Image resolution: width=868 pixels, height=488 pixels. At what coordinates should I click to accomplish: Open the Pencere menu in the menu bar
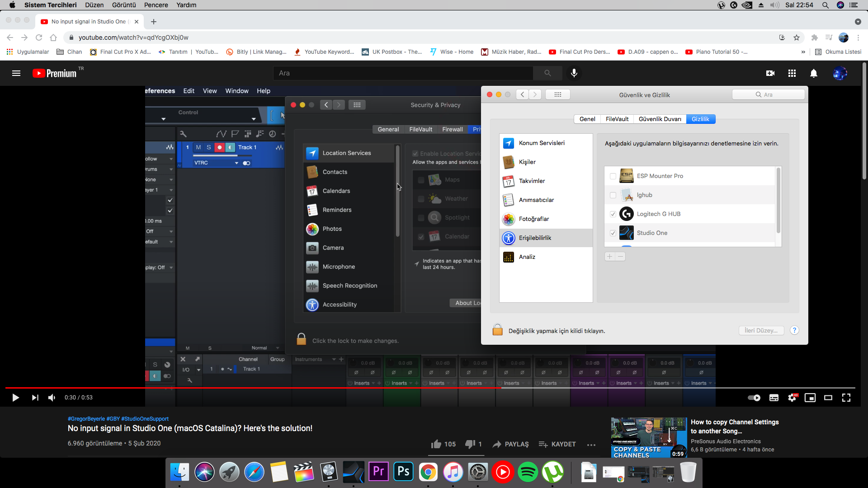[156, 5]
